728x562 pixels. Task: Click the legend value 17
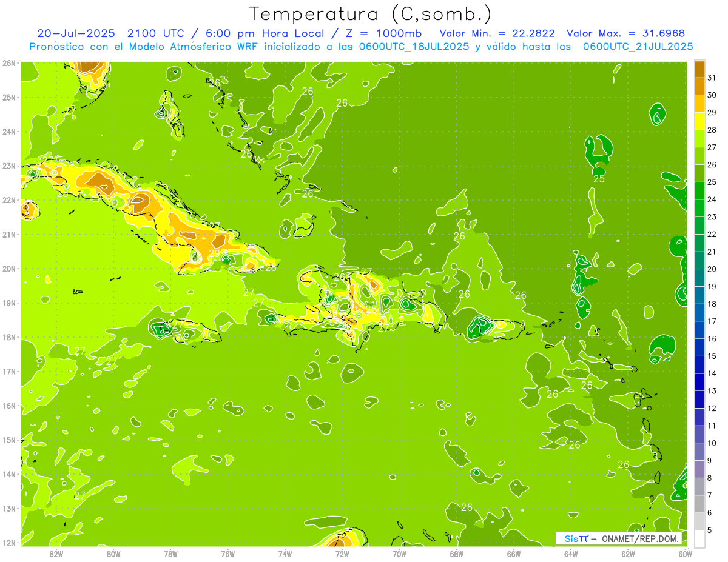click(712, 321)
